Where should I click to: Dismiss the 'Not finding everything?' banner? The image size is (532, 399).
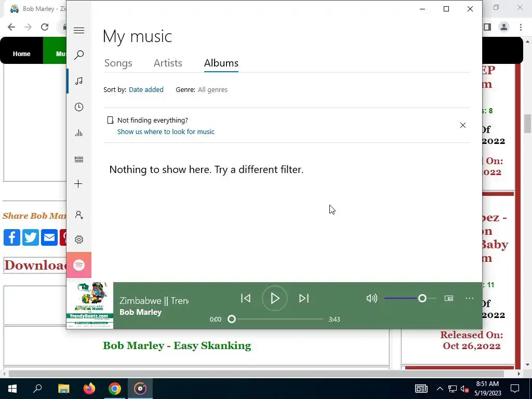tap(463, 125)
